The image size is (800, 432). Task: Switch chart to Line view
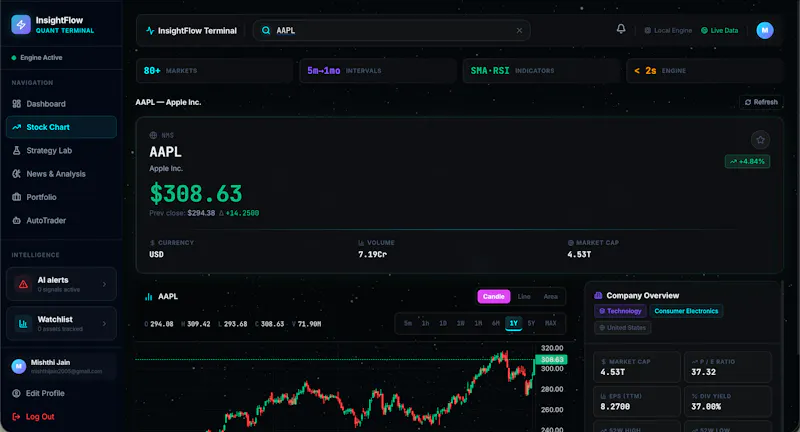tap(524, 296)
